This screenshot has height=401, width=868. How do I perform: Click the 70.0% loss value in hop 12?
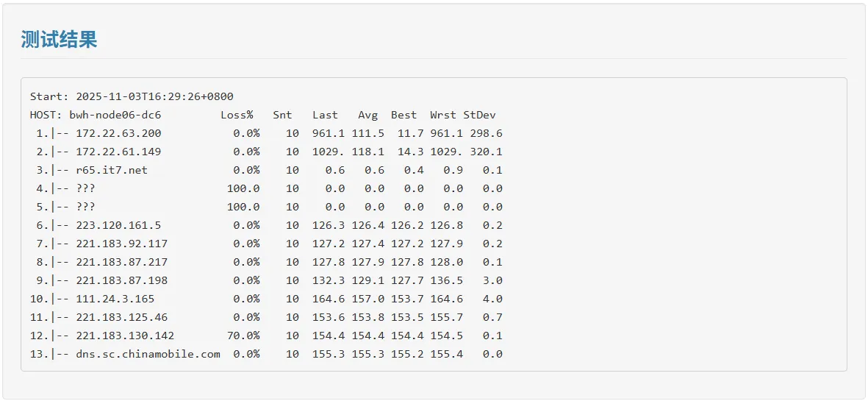(246, 336)
